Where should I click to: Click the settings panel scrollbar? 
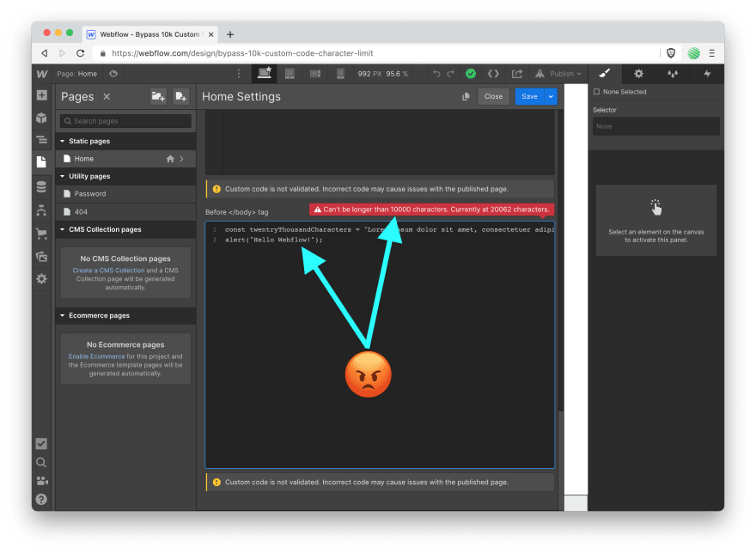coord(561,458)
